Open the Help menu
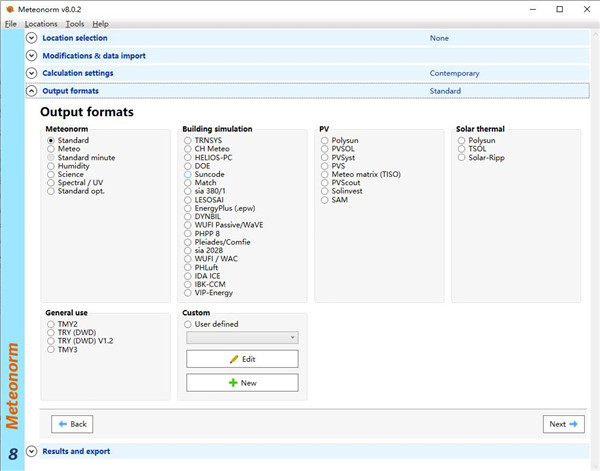The width and height of the screenshot is (600, 471). click(x=100, y=23)
